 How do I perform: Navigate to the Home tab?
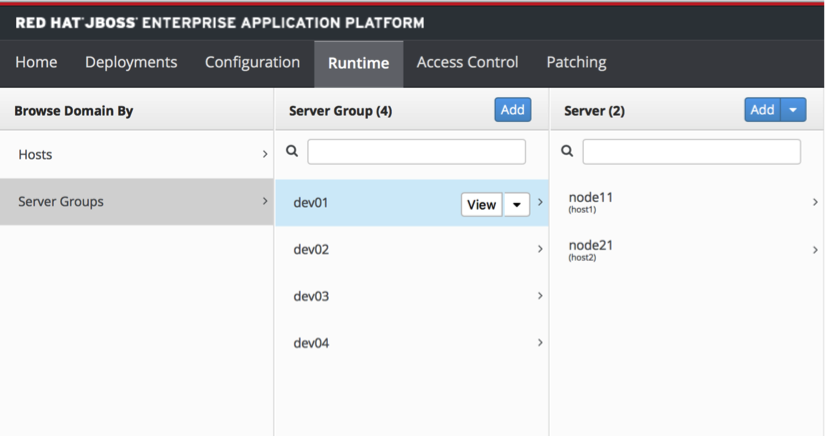36,62
